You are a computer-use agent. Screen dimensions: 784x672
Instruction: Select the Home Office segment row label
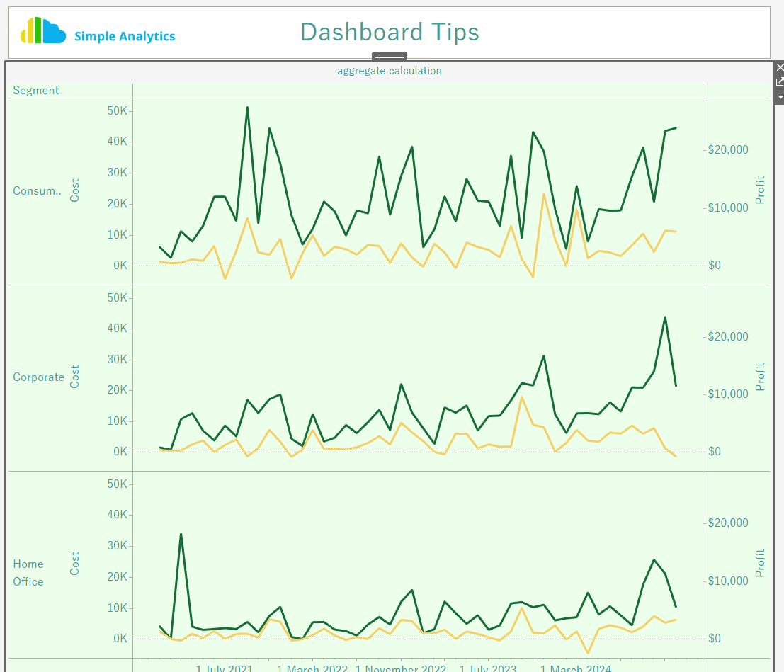coord(28,573)
